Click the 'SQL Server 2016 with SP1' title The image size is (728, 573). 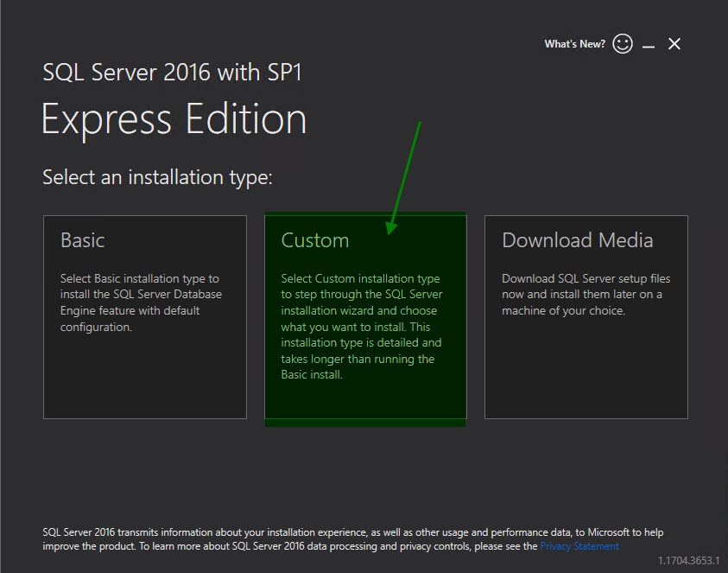(172, 73)
